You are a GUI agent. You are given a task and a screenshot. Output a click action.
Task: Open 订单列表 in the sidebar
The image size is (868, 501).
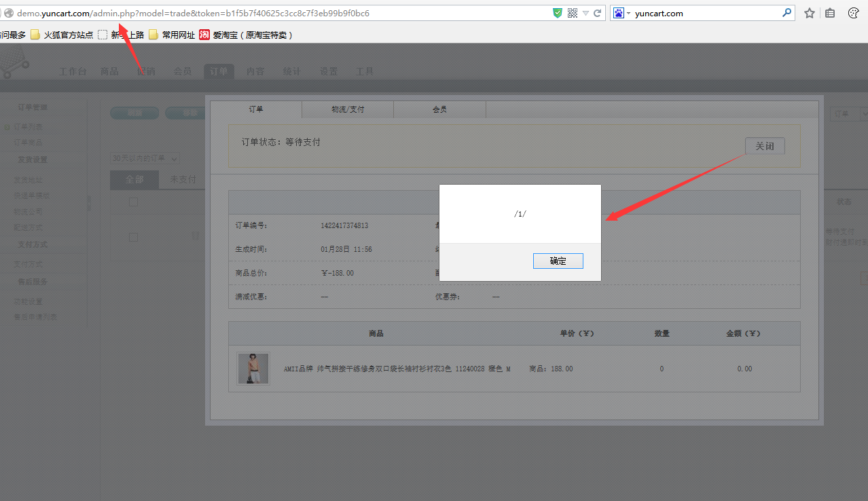(x=29, y=127)
